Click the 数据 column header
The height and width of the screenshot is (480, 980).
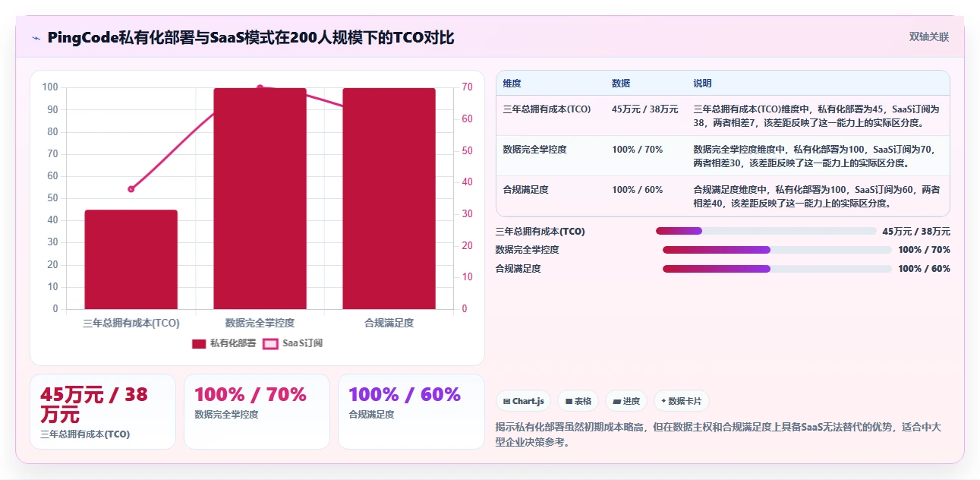click(621, 84)
